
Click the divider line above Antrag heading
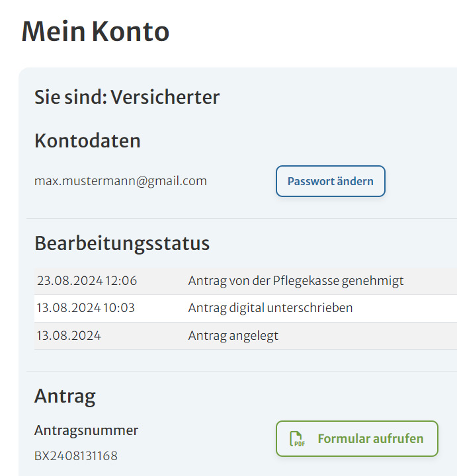pyautogui.click(x=241, y=371)
